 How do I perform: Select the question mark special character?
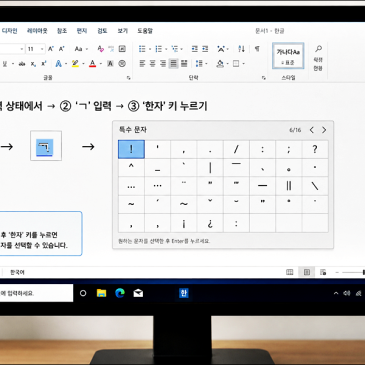pos(315,149)
